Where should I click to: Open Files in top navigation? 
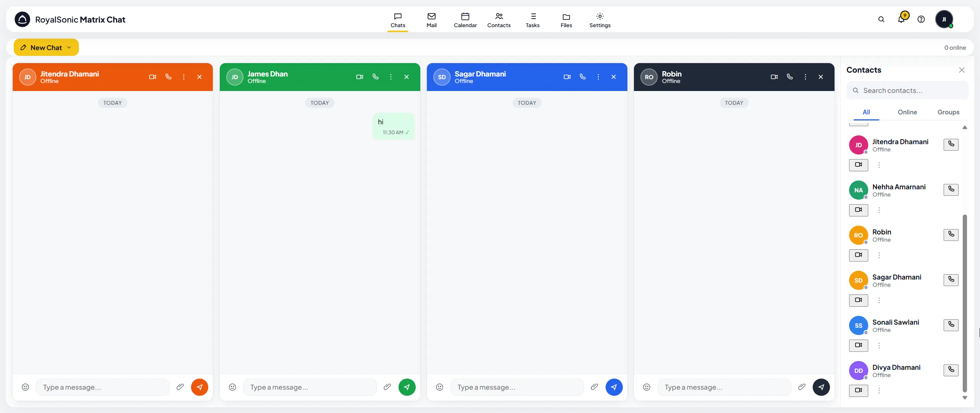pyautogui.click(x=566, y=20)
